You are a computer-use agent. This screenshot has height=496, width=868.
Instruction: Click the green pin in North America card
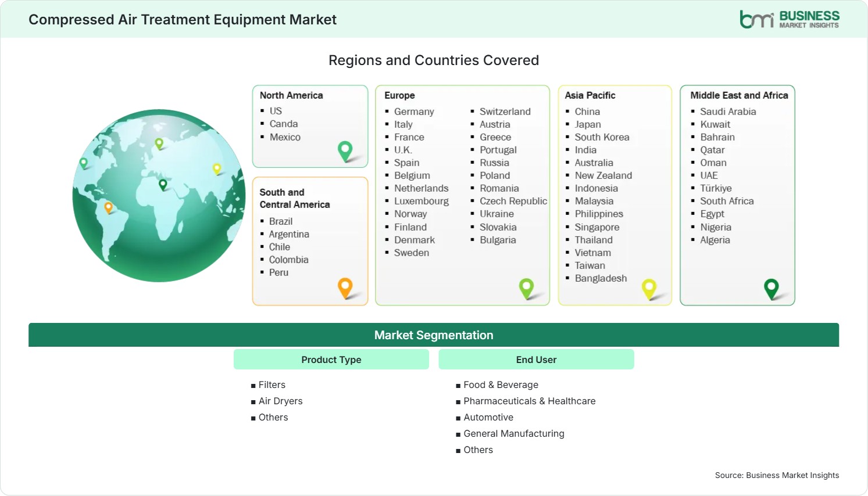pos(345,152)
